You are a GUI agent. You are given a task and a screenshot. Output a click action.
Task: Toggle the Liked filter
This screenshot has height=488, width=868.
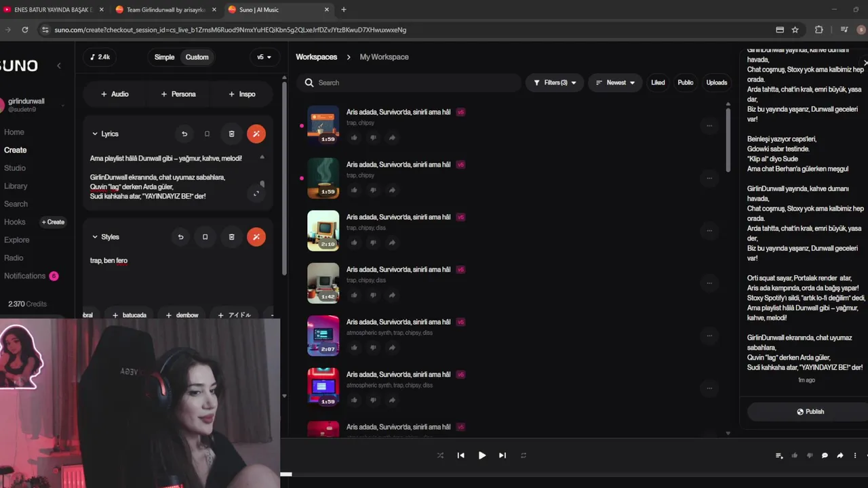(x=658, y=83)
